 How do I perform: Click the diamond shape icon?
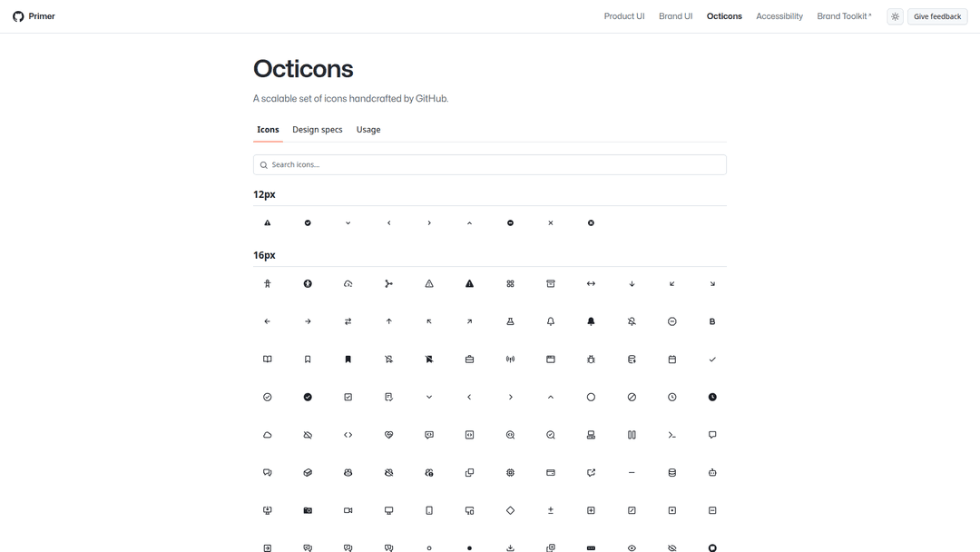(510, 510)
